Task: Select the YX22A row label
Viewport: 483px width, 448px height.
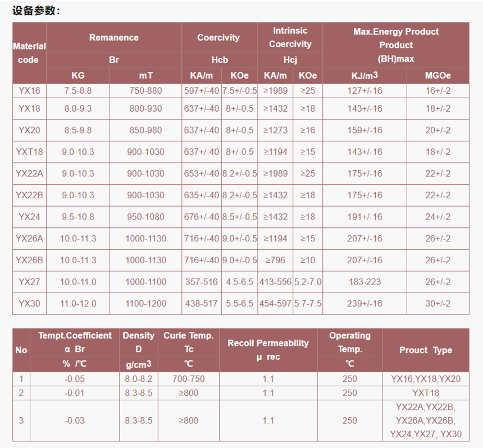Action: (29, 173)
